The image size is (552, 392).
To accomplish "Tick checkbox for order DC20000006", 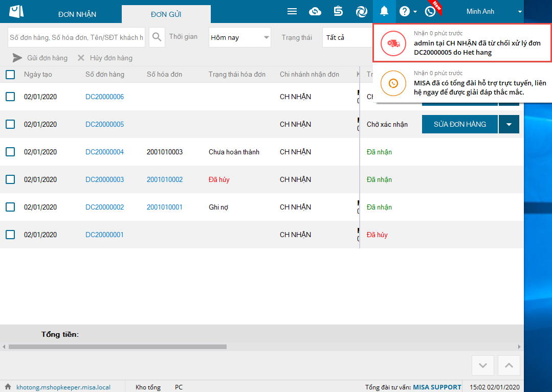I will click(10, 97).
